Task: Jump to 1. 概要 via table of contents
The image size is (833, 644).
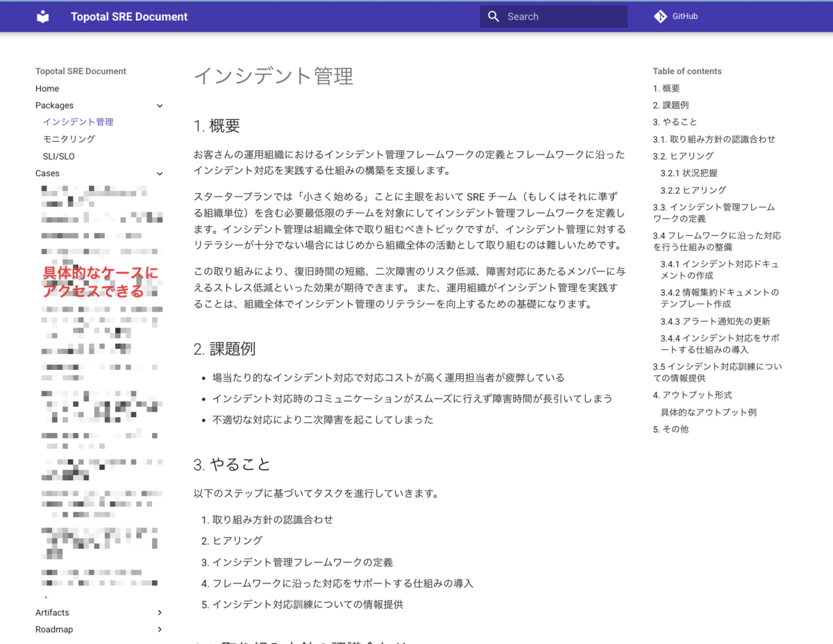Action: click(x=666, y=88)
